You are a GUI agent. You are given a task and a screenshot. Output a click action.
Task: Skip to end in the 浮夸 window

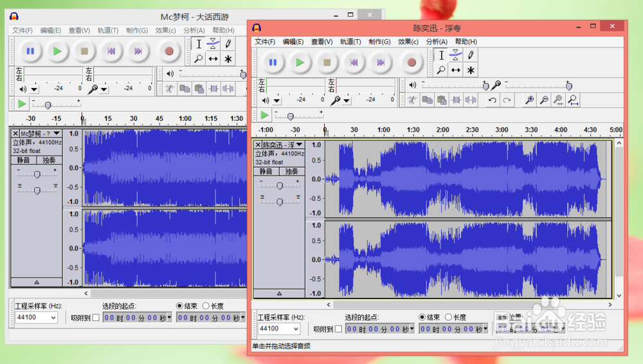(381, 62)
